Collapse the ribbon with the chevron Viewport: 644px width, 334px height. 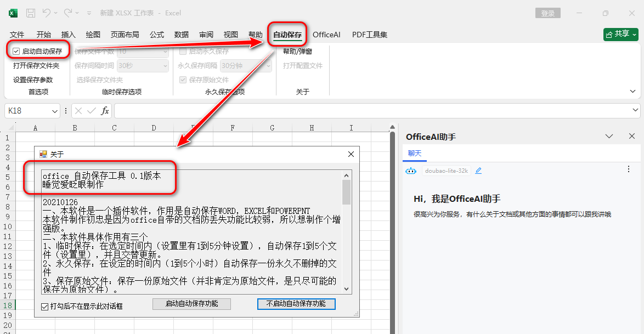[x=632, y=91]
